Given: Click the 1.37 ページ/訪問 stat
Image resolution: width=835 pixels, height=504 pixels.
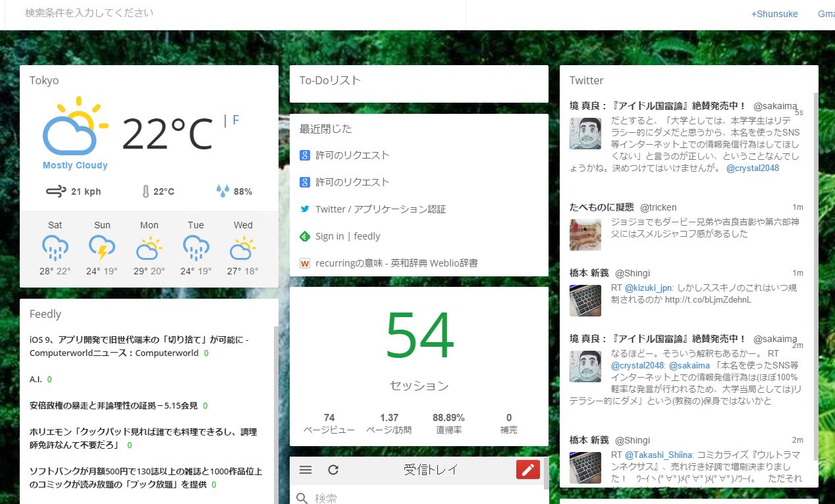Looking at the screenshot, I should click(389, 423).
